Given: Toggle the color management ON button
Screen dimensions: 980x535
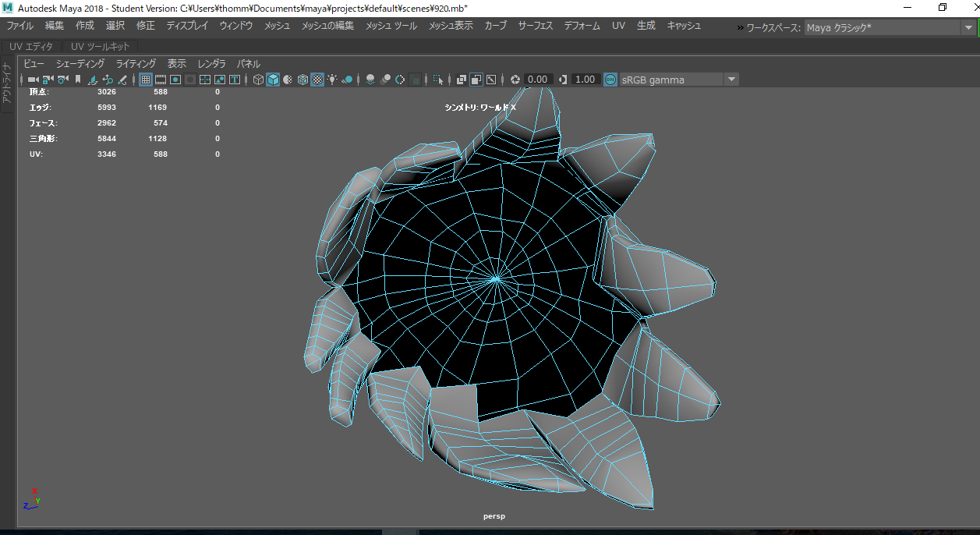Looking at the screenshot, I should (610, 80).
